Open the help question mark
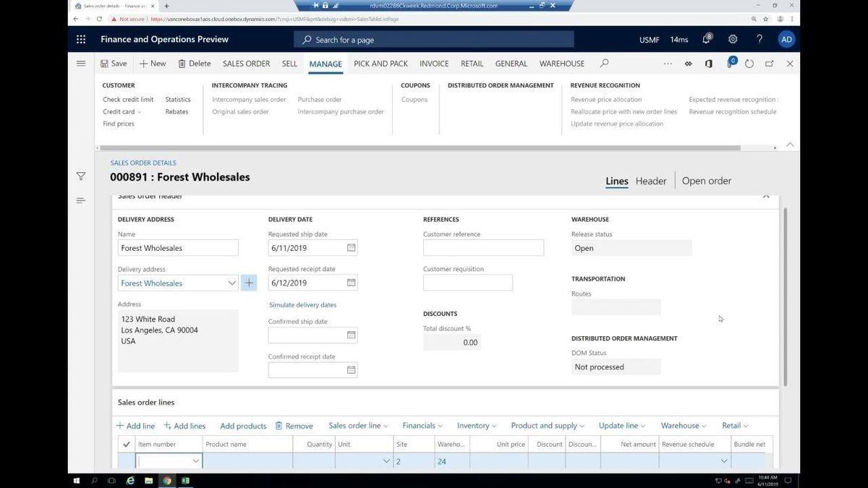Screen dimensions: 868x488 point(759,39)
